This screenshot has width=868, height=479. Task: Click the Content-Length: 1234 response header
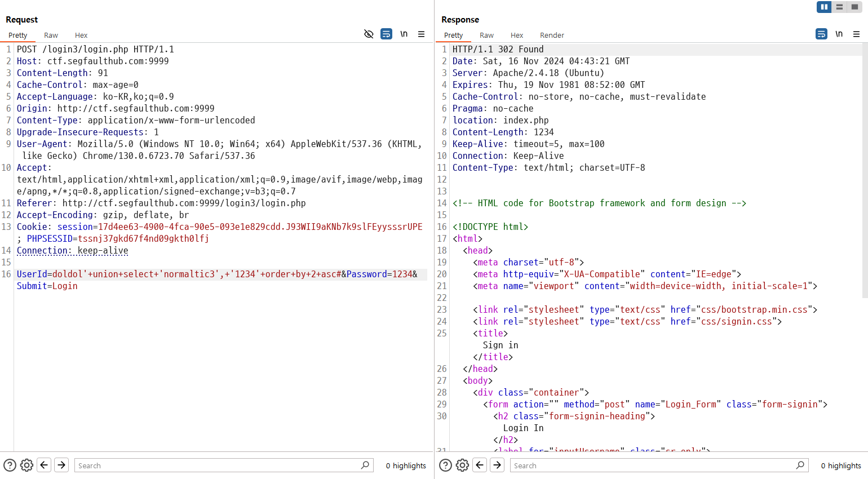[x=503, y=132]
